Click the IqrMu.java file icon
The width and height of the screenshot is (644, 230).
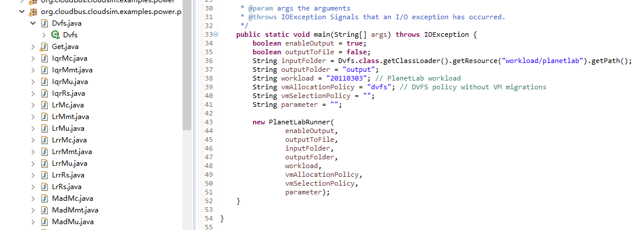coord(45,82)
